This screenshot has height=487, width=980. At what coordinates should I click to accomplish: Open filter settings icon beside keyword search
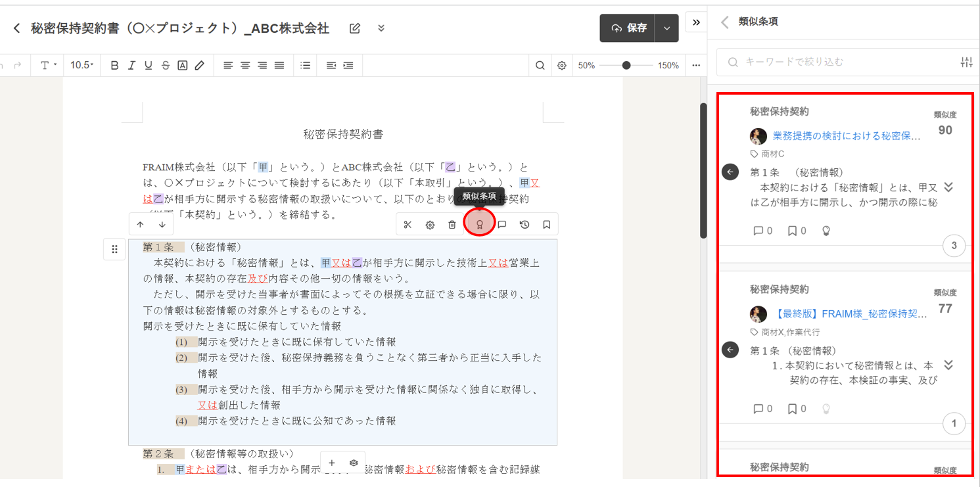[x=966, y=62]
